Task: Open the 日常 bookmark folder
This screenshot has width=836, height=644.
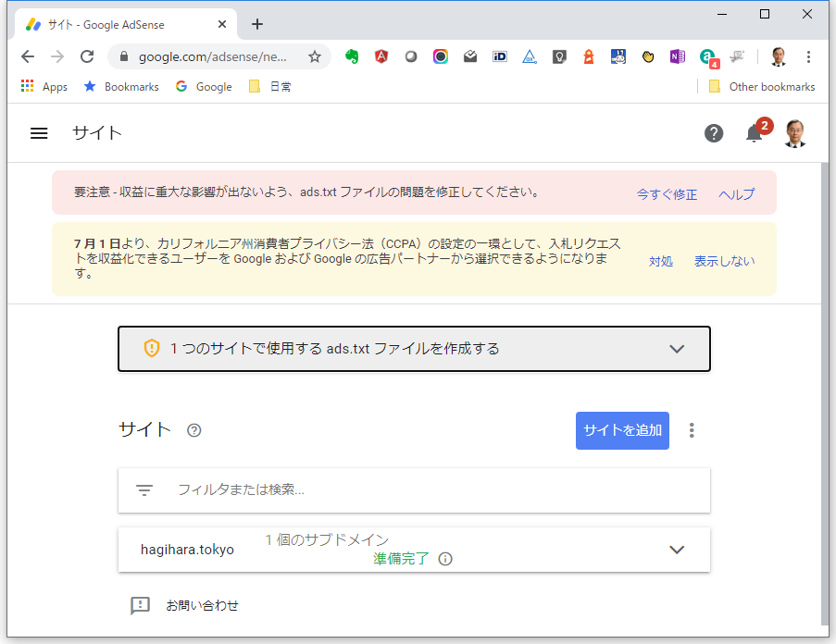Action: tap(269, 86)
